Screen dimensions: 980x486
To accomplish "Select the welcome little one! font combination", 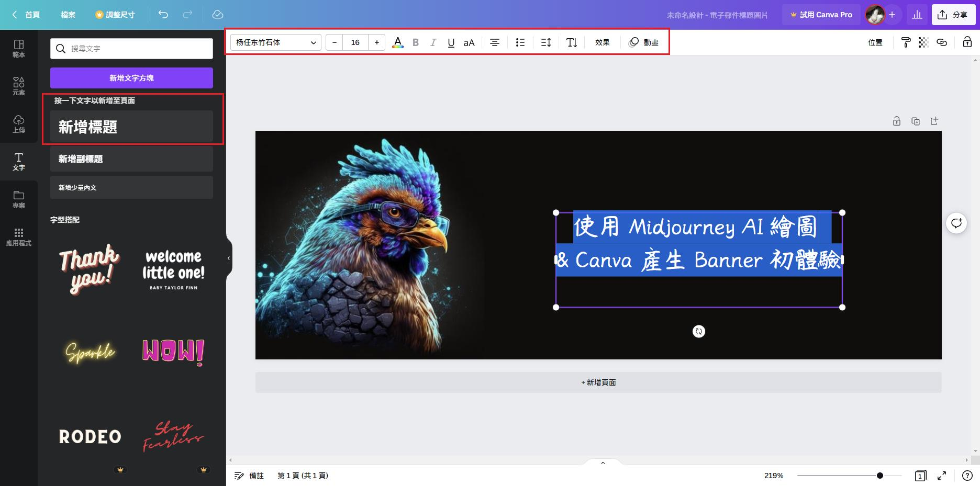I will (x=173, y=269).
